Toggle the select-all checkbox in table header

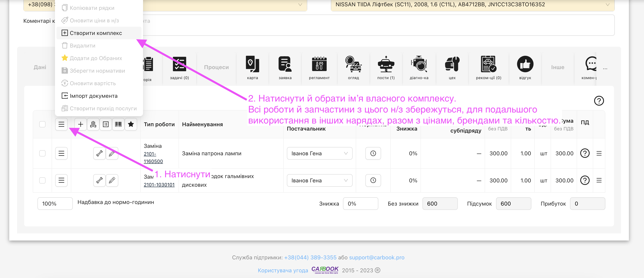click(x=42, y=124)
